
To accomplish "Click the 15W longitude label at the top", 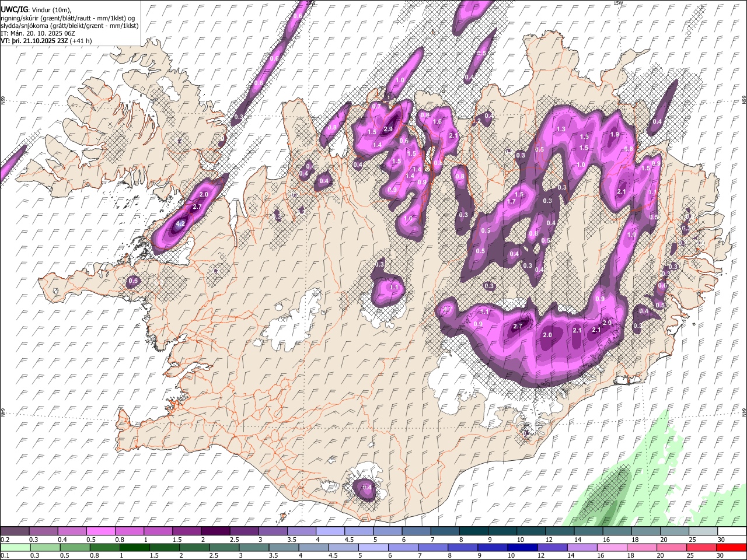I will click(x=618, y=3).
